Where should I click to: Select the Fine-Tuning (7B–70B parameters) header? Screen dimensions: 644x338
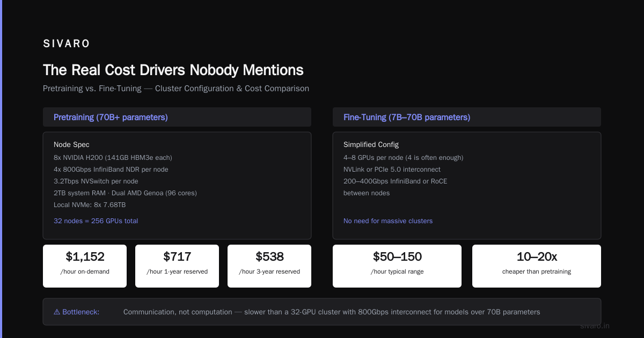(467, 117)
